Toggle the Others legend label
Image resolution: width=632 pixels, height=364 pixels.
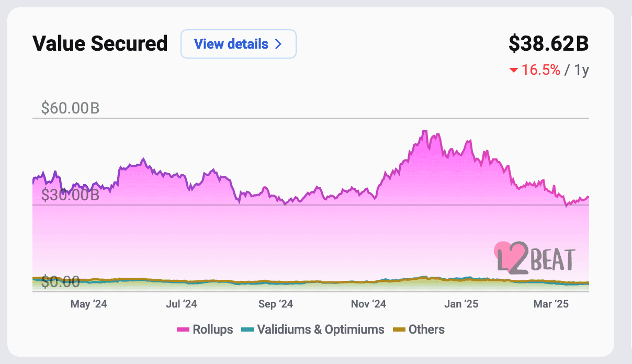(x=426, y=329)
